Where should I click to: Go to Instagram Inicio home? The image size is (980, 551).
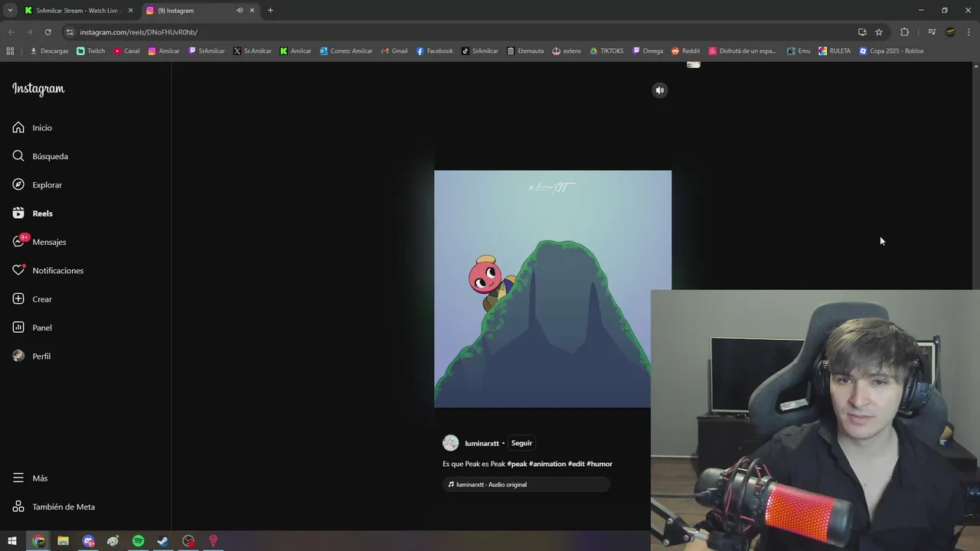point(32,128)
